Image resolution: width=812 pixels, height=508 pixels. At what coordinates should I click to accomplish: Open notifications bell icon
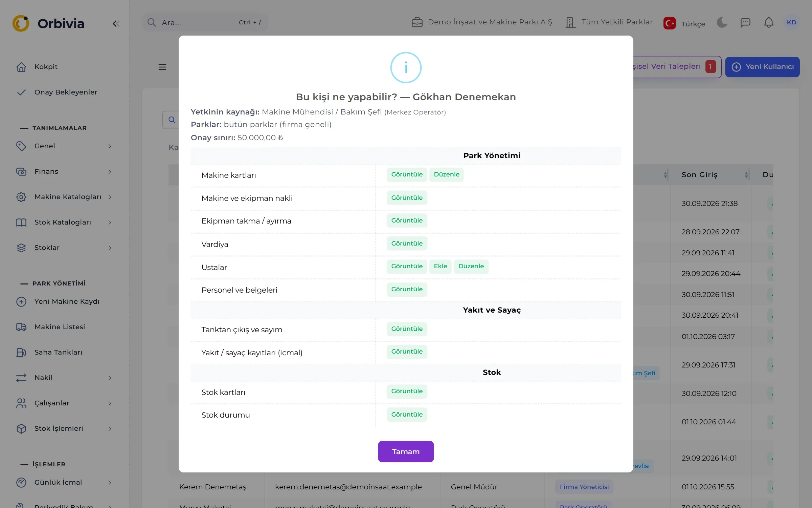[x=769, y=22]
